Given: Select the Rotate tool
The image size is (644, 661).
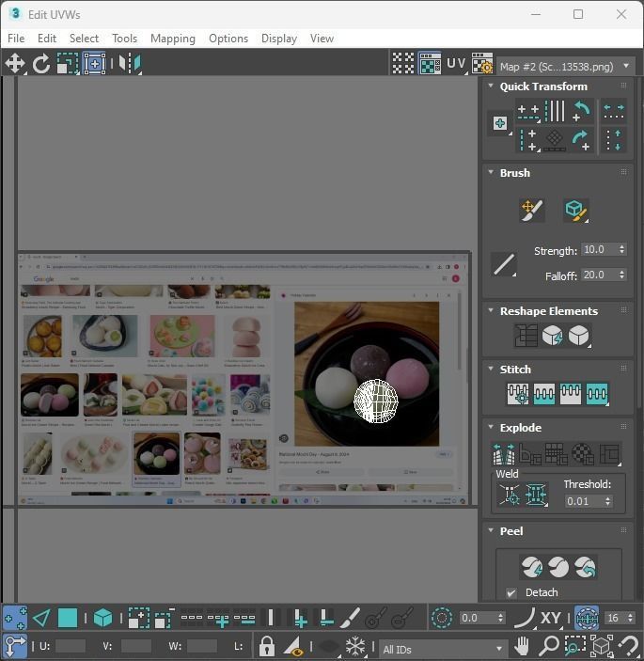Looking at the screenshot, I should point(41,64).
